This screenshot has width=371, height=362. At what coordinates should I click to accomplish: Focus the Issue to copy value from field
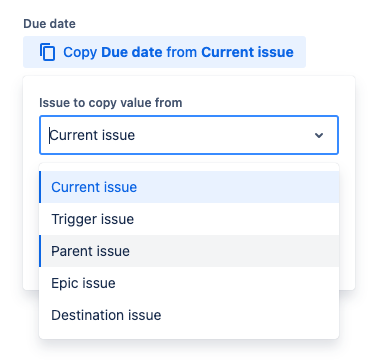[189, 135]
